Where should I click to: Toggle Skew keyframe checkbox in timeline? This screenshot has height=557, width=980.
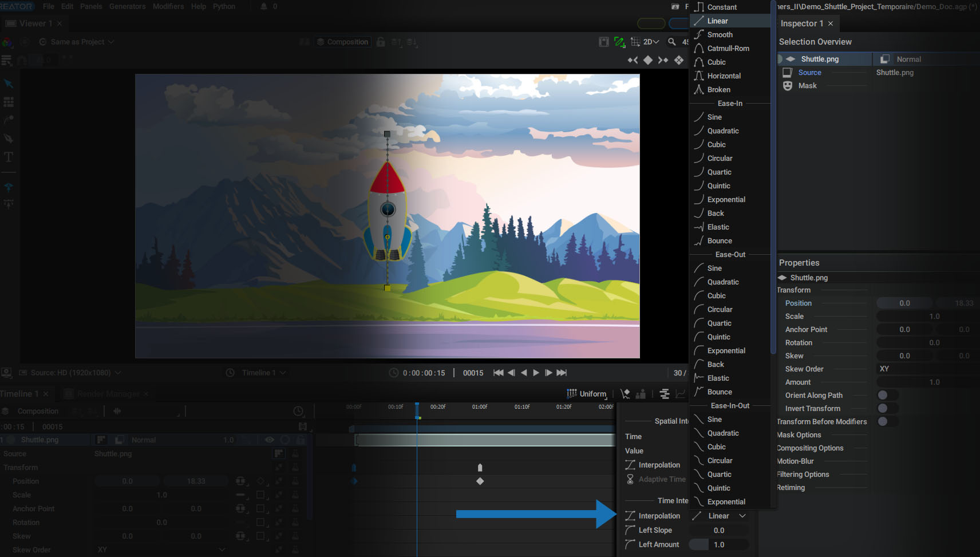coord(260,536)
